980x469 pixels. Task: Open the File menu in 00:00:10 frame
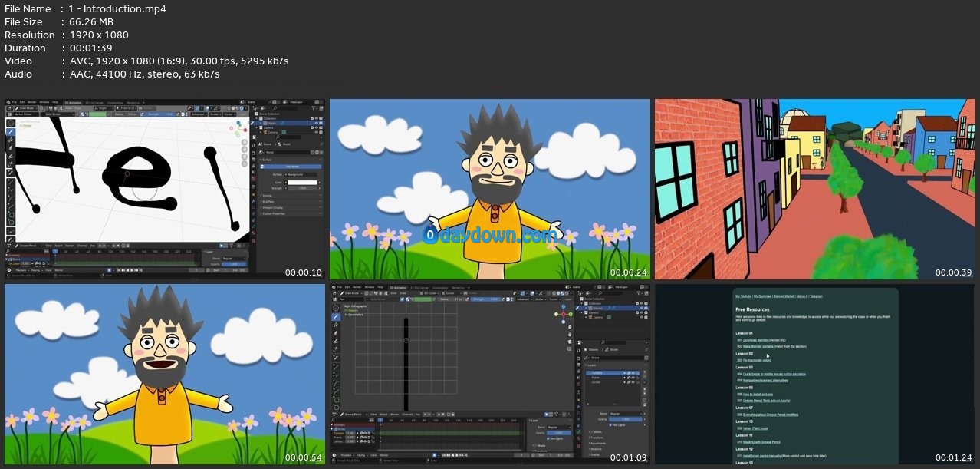pos(14,102)
